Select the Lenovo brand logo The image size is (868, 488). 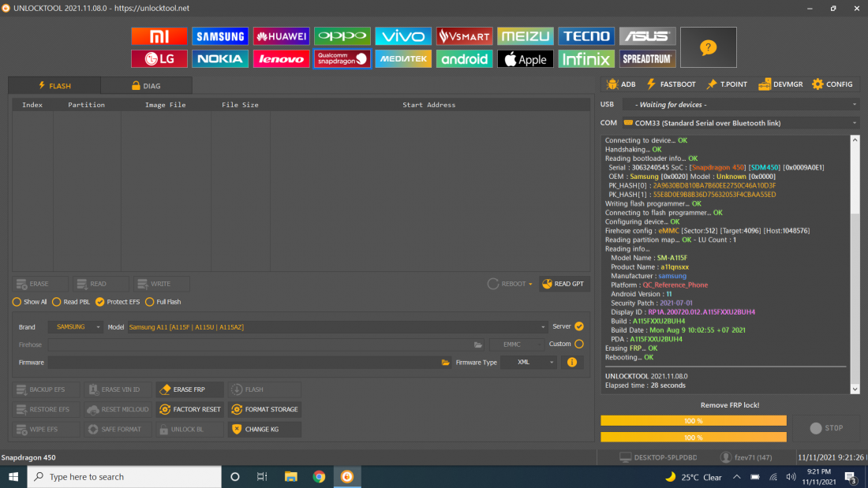pyautogui.click(x=281, y=58)
